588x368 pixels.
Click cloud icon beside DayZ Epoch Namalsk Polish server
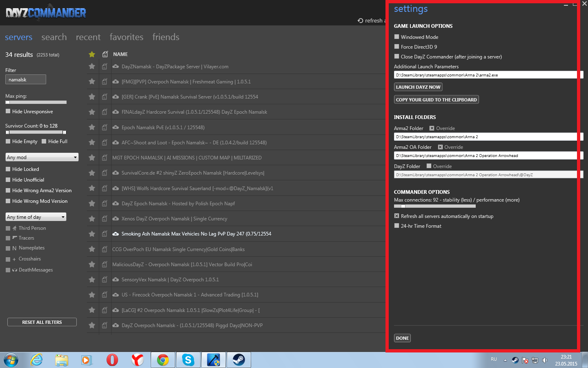[x=116, y=203]
